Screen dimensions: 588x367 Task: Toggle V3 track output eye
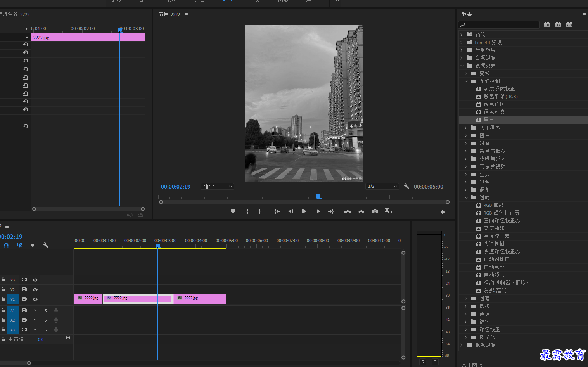coord(35,280)
